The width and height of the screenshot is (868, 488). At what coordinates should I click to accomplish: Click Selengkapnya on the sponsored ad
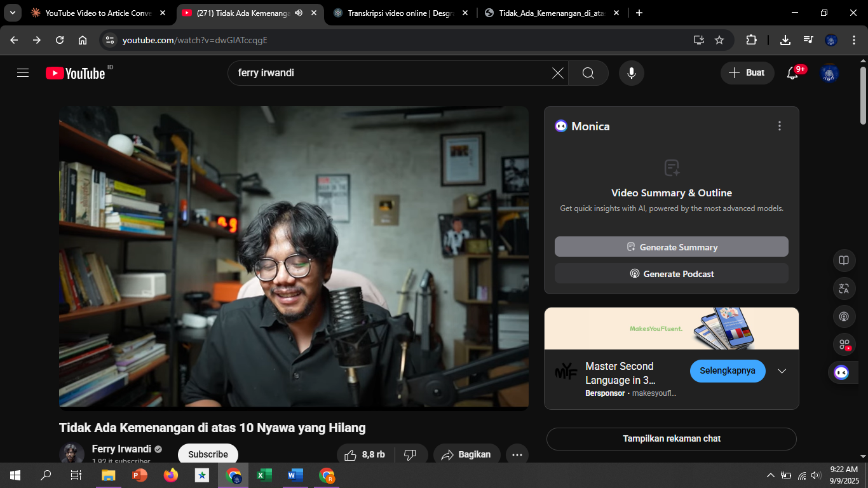pos(728,370)
